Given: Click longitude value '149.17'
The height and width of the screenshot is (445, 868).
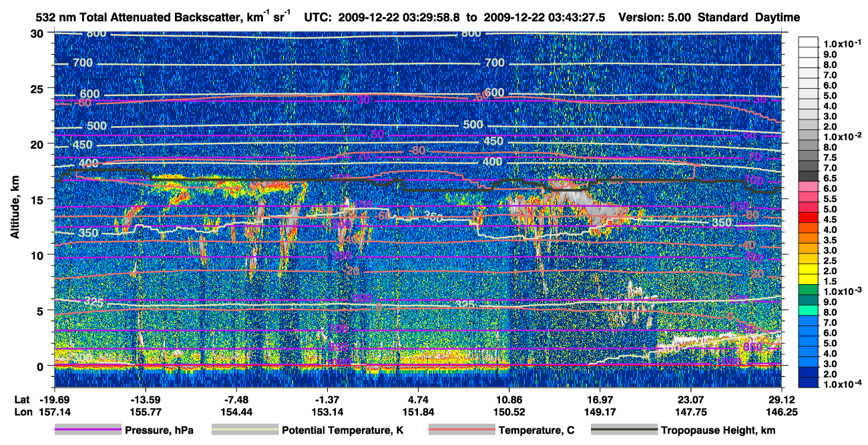Looking at the screenshot, I should [600, 412].
